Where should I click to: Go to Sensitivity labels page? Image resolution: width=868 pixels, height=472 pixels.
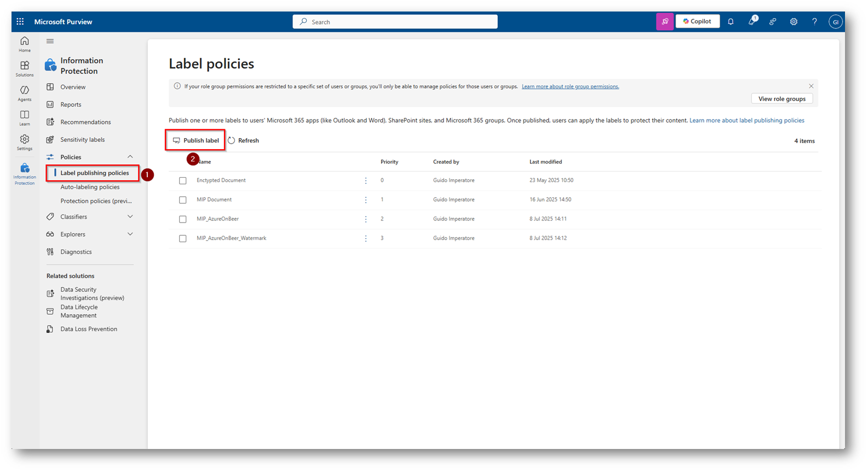pos(82,140)
